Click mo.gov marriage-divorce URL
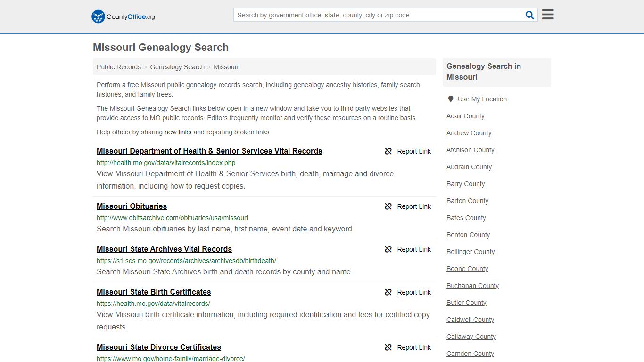The image size is (644, 362). tap(171, 358)
